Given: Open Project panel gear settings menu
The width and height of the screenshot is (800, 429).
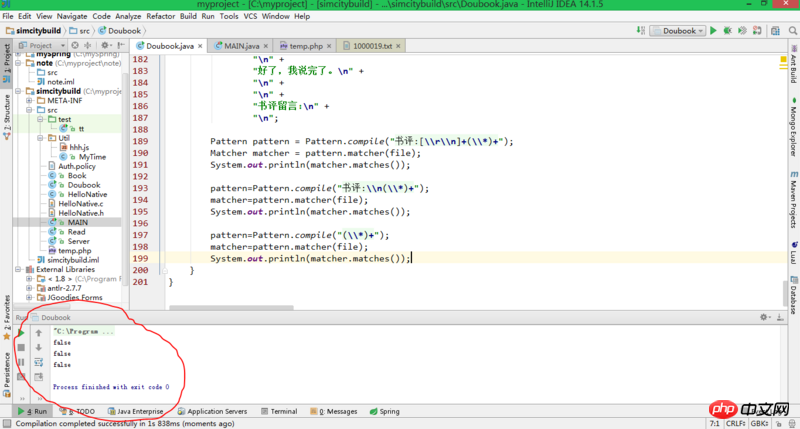Looking at the screenshot, I should (x=105, y=45).
